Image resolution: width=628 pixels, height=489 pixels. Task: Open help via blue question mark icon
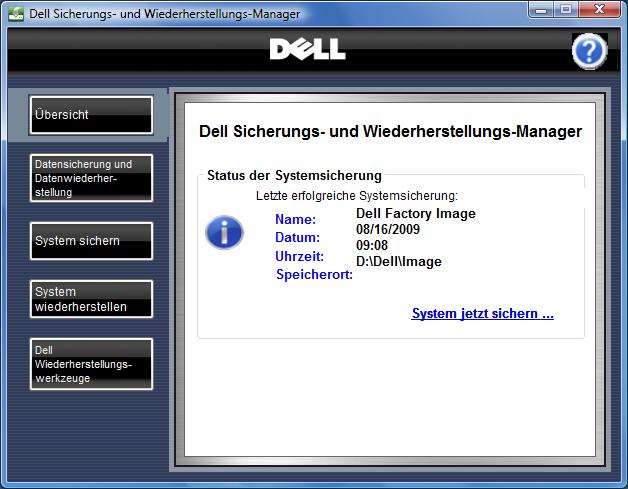click(x=590, y=51)
